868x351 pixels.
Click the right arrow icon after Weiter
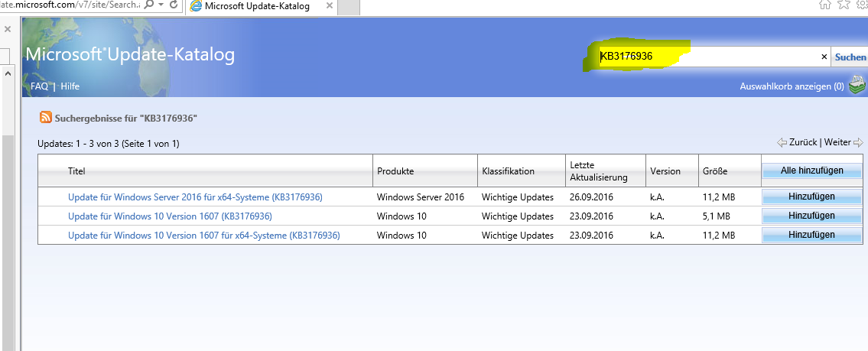coord(858,143)
